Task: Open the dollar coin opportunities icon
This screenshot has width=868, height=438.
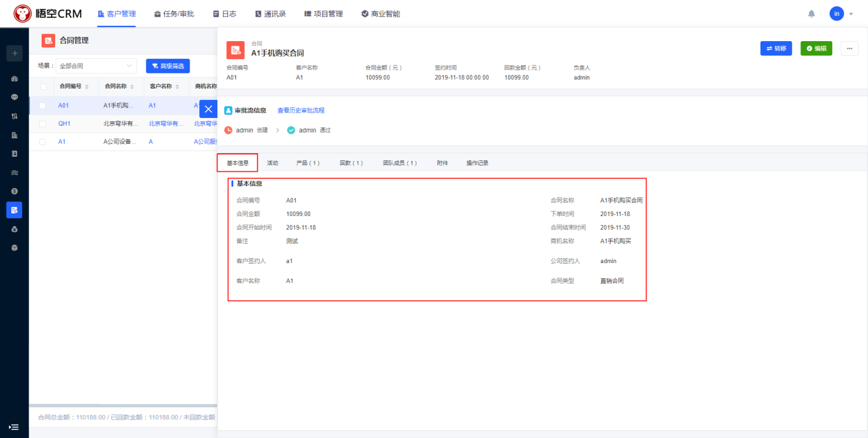Action: [14, 191]
